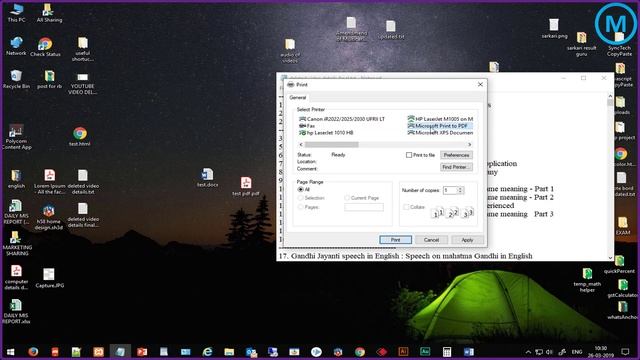Select the test.docx desktop file

coord(207,178)
